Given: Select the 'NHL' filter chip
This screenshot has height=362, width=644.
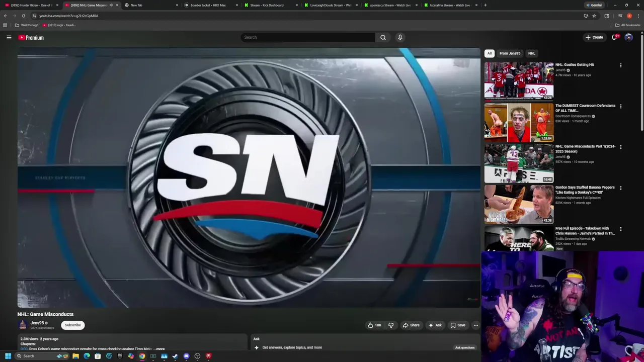Looking at the screenshot, I should click(531, 53).
